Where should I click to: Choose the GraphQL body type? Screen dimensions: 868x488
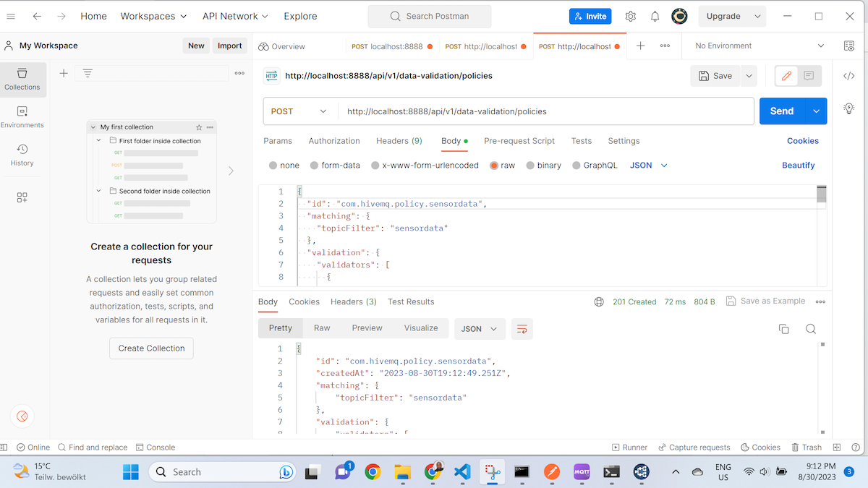[x=595, y=166]
